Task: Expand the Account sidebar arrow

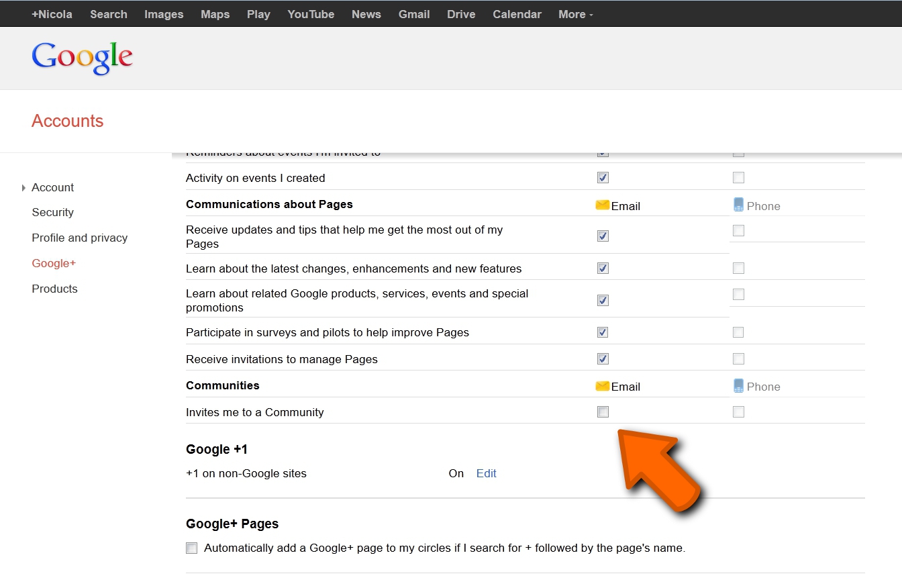Action: pyautogui.click(x=24, y=188)
